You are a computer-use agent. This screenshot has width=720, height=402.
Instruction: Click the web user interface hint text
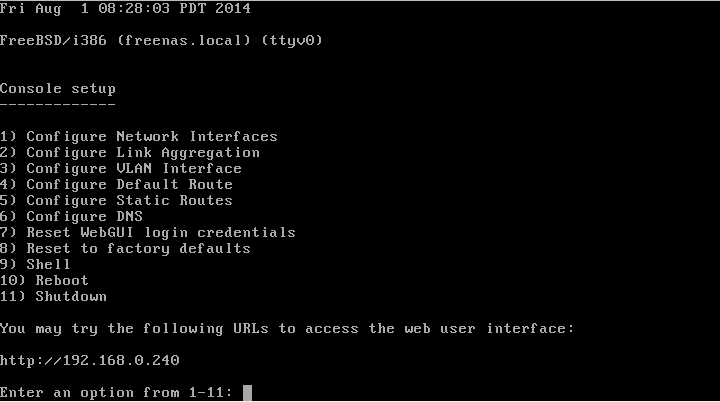287,328
